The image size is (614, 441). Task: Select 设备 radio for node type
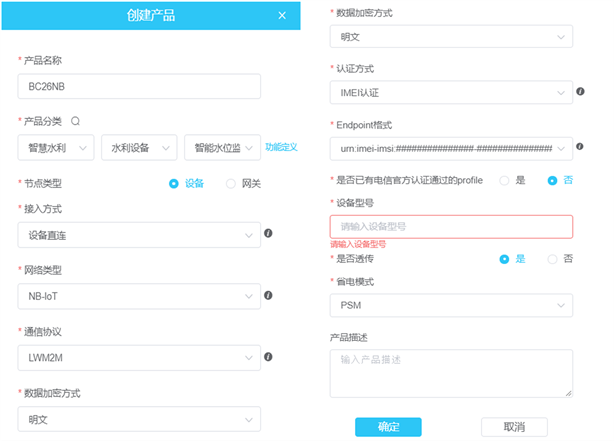pos(174,183)
